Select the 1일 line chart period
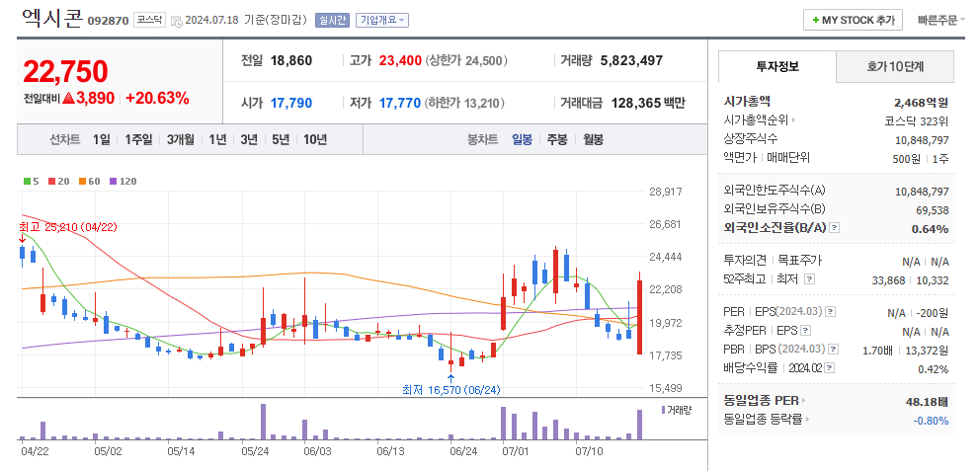 (x=101, y=139)
